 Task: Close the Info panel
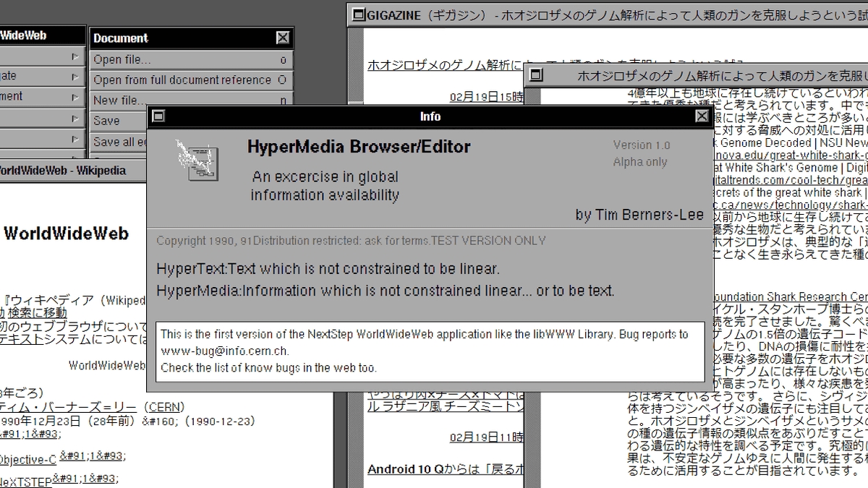(702, 116)
